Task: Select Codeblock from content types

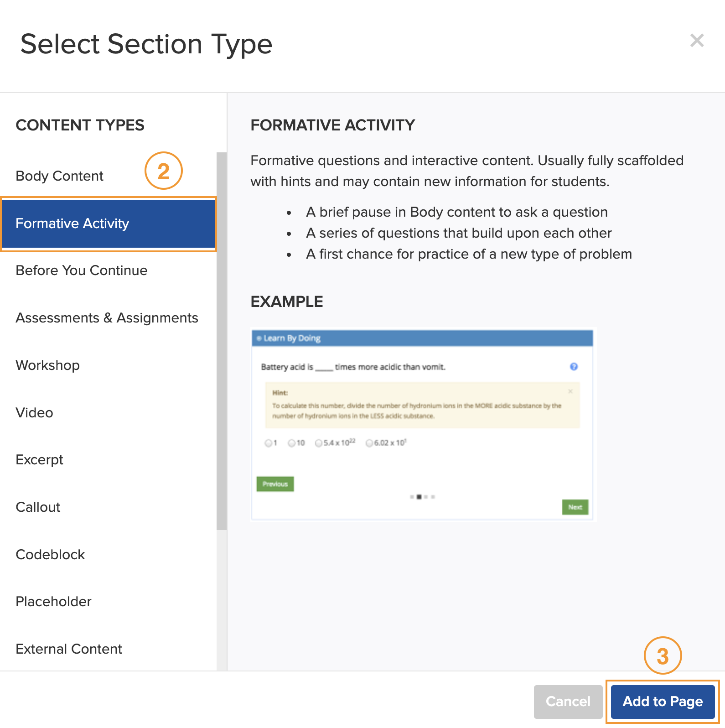Action: [x=109, y=555]
